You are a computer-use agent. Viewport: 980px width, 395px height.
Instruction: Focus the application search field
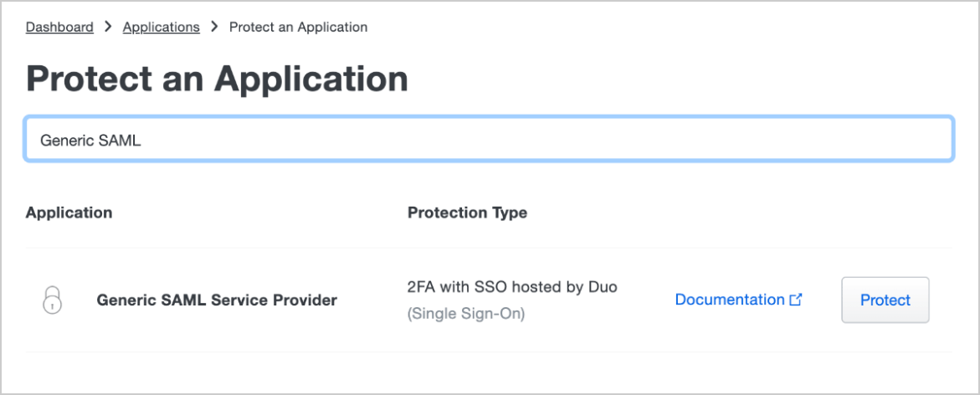click(x=489, y=139)
